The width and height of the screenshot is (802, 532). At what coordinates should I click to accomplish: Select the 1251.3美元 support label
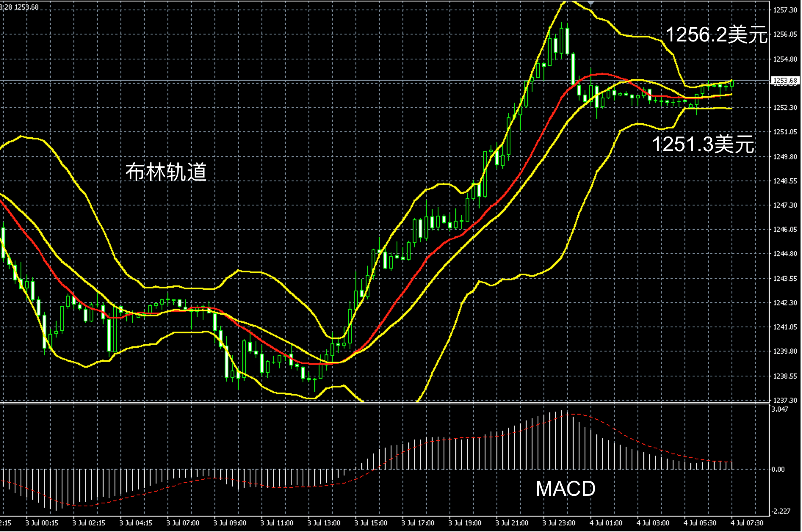click(703, 144)
